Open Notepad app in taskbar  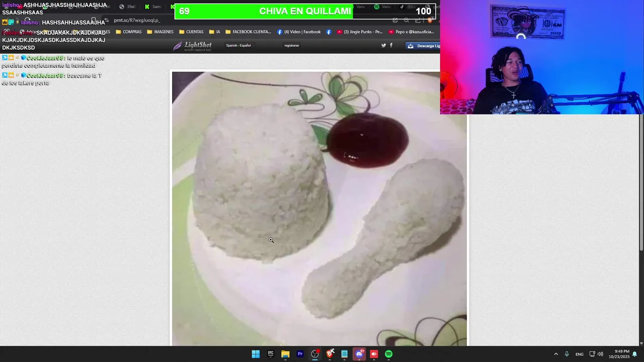click(344, 354)
